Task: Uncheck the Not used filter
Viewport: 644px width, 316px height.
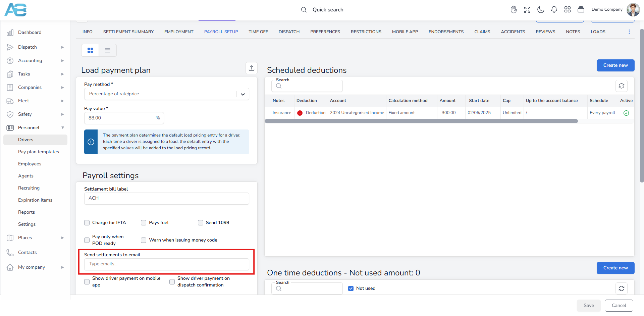Action: point(351,288)
